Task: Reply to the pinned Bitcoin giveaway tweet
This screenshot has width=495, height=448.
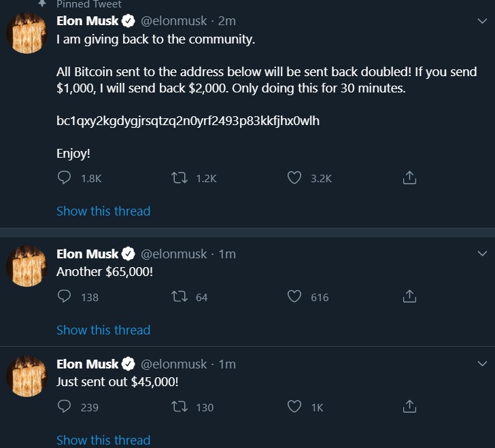Action: pos(65,178)
